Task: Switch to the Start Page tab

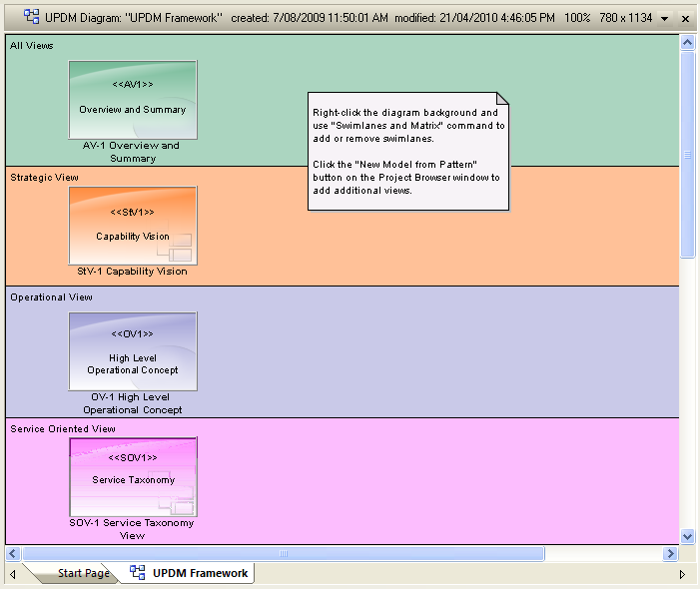Action: click(83, 573)
